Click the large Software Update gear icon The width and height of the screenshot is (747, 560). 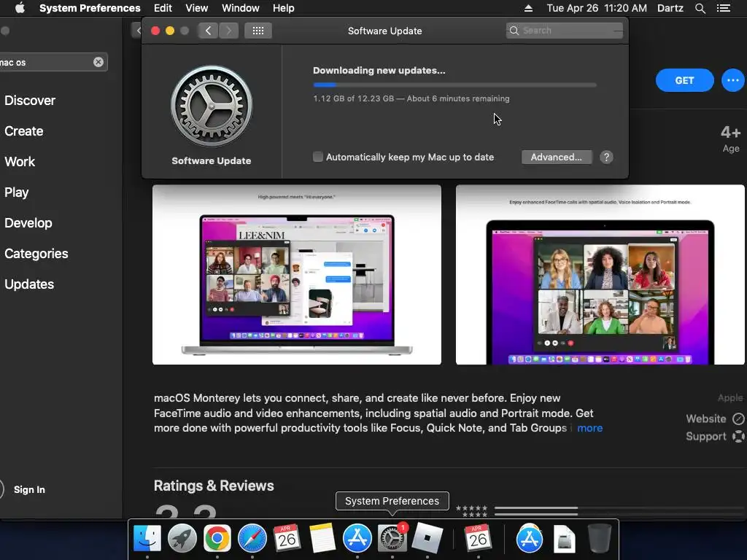(x=212, y=106)
